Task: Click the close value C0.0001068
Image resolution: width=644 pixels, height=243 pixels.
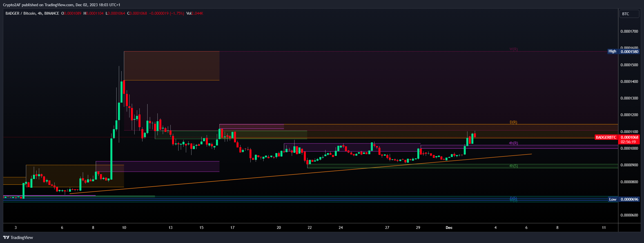Action: (x=137, y=13)
